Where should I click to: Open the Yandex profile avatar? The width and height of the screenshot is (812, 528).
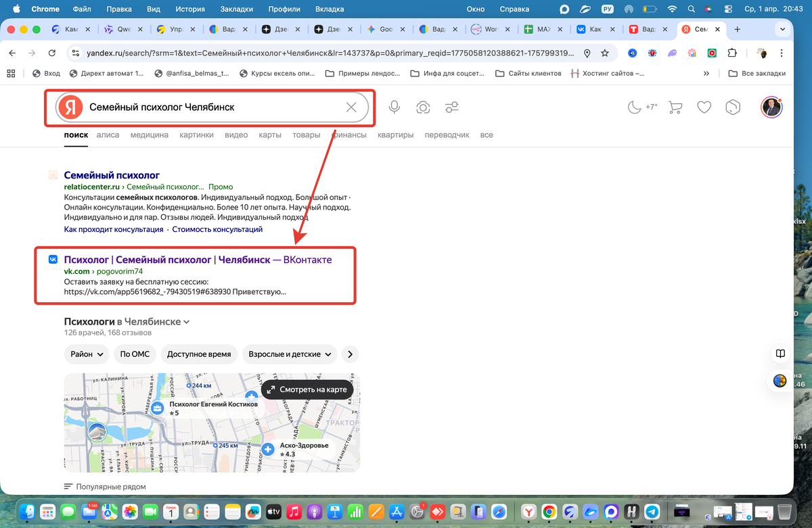[771, 107]
